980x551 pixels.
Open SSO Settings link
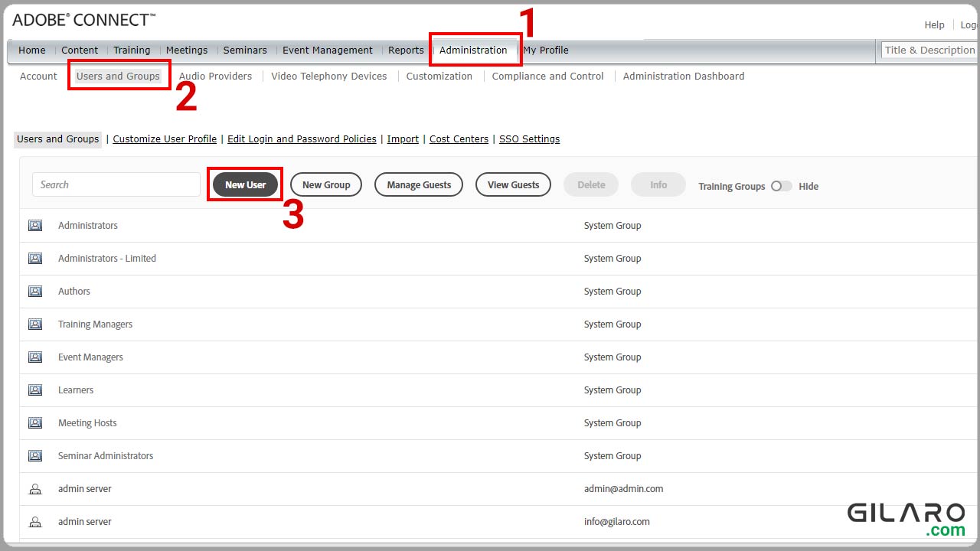click(529, 139)
